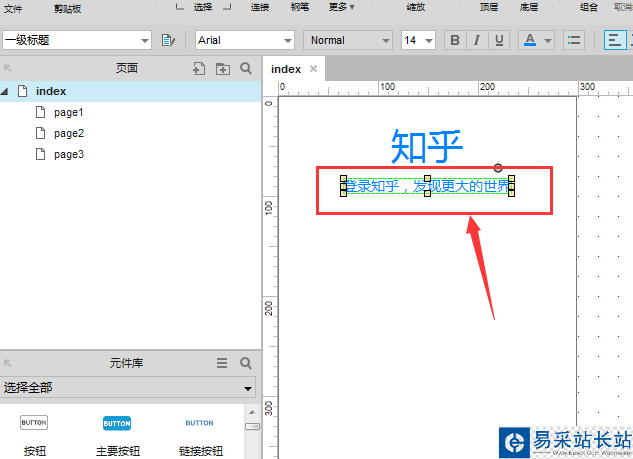Select the 主要按钮 widget

(117, 436)
